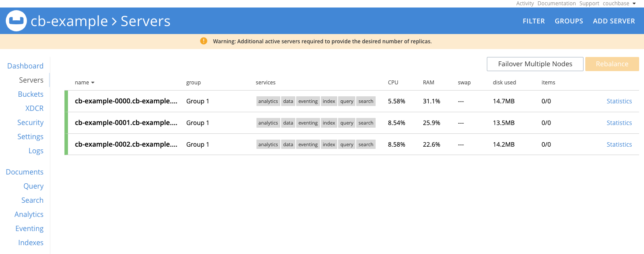Open the Activity link
644x254 pixels.
pos(525,4)
